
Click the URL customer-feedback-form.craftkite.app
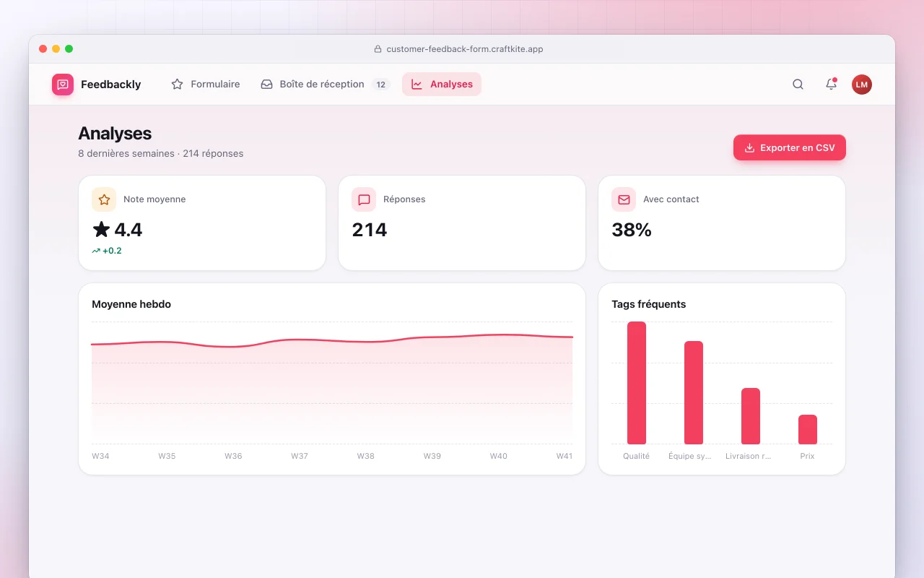pyautogui.click(x=465, y=49)
